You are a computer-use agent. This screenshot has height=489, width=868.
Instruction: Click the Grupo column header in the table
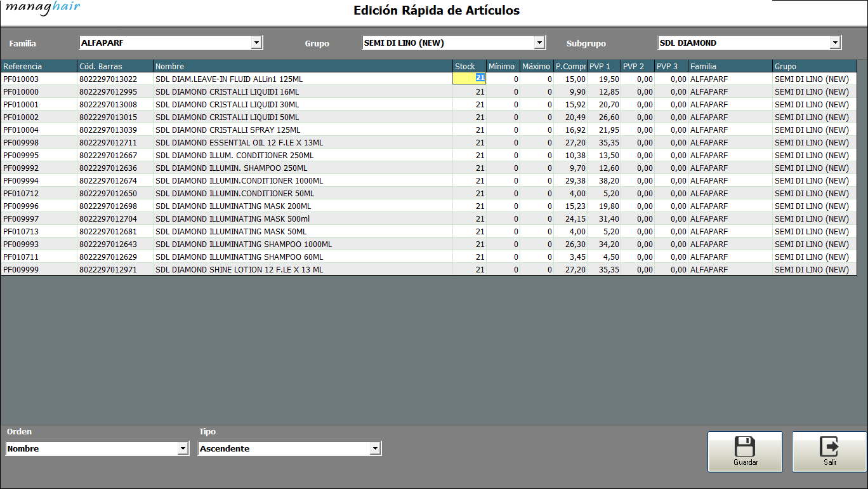click(x=814, y=66)
